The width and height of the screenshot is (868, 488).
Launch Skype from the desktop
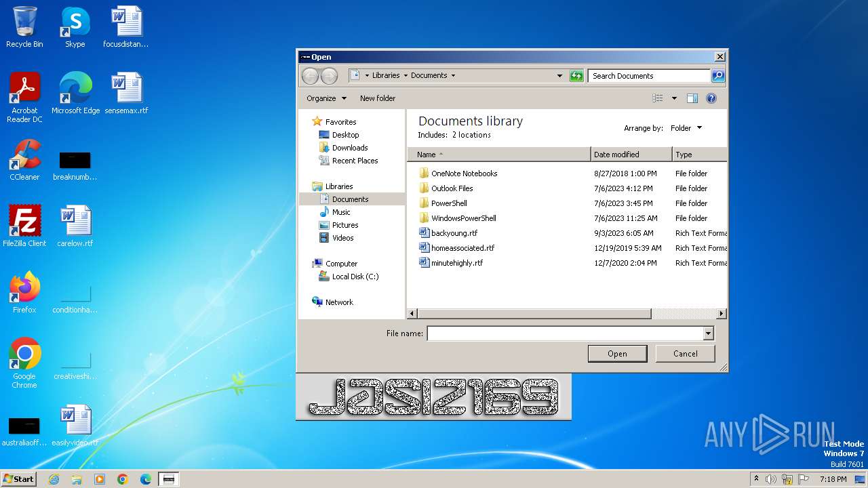(x=75, y=27)
